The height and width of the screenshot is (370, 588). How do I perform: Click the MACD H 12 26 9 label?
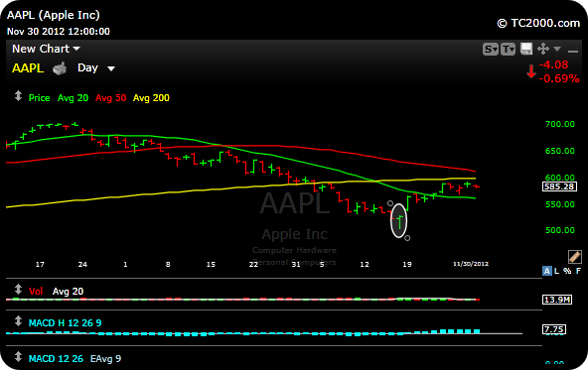pyautogui.click(x=65, y=322)
